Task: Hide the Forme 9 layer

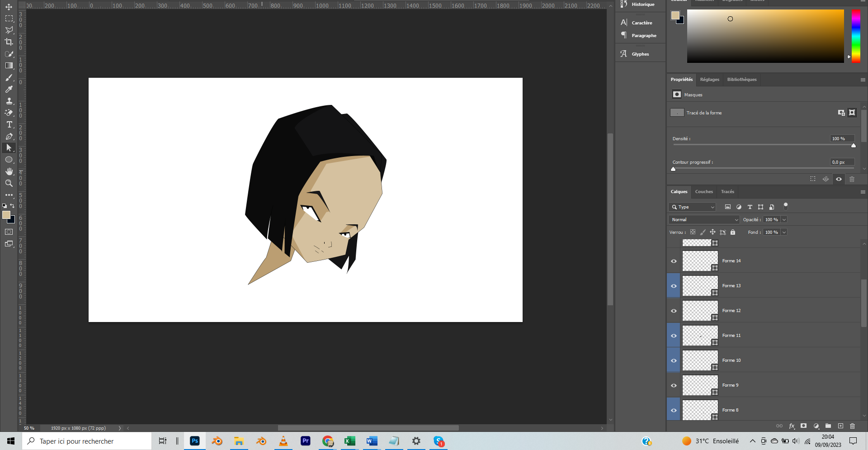Action: tap(674, 385)
